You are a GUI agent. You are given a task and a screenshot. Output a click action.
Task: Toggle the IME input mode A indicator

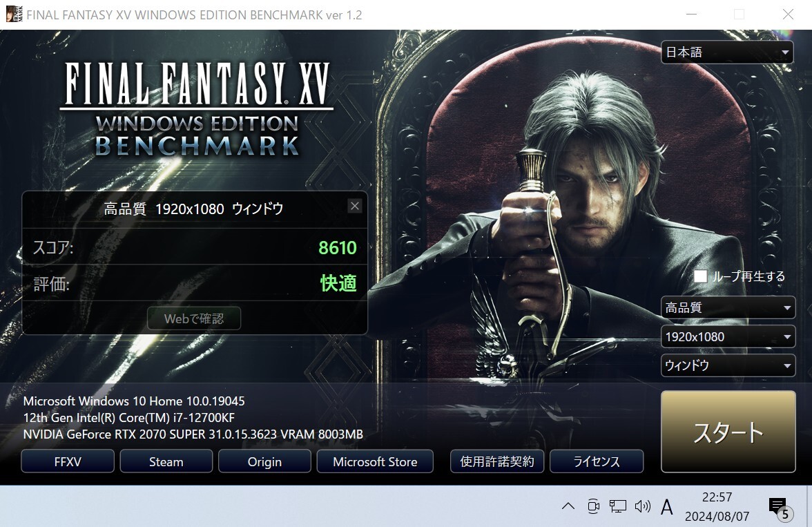(x=667, y=507)
